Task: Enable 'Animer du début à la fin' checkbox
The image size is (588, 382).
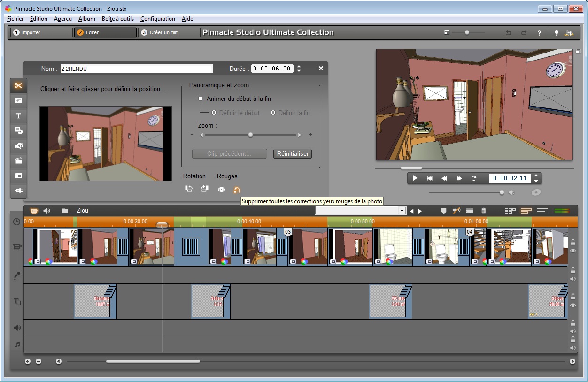Action: 201,99
